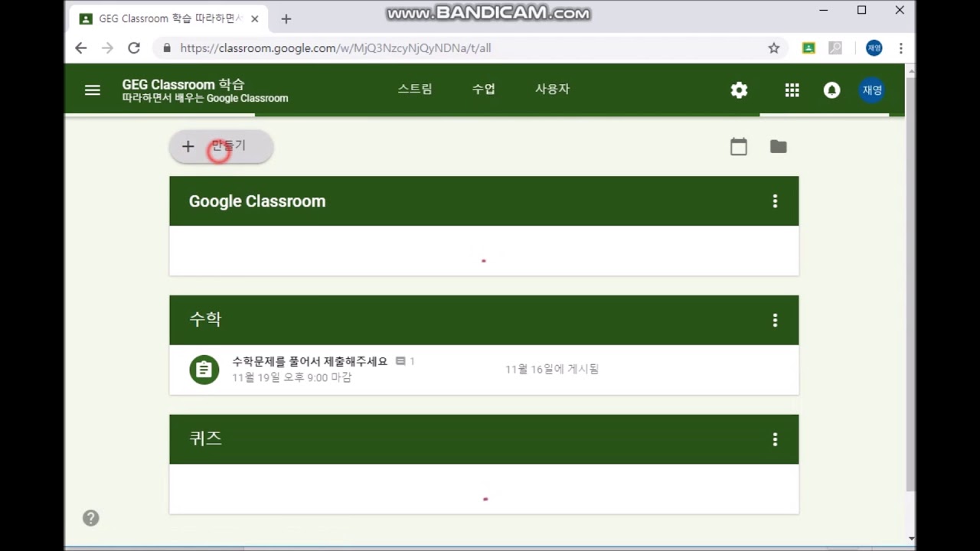Open the Google apps grid
The image size is (980, 551).
point(792,90)
